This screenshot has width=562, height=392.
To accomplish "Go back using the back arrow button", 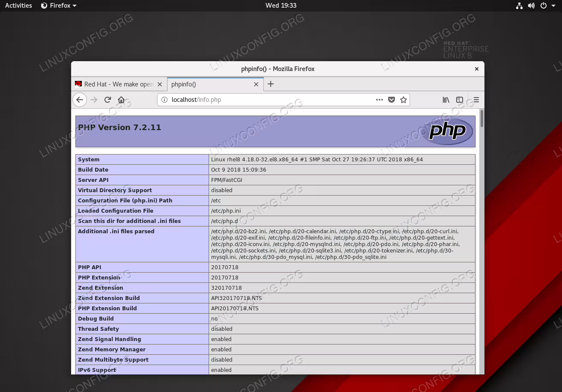I will (79, 100).
